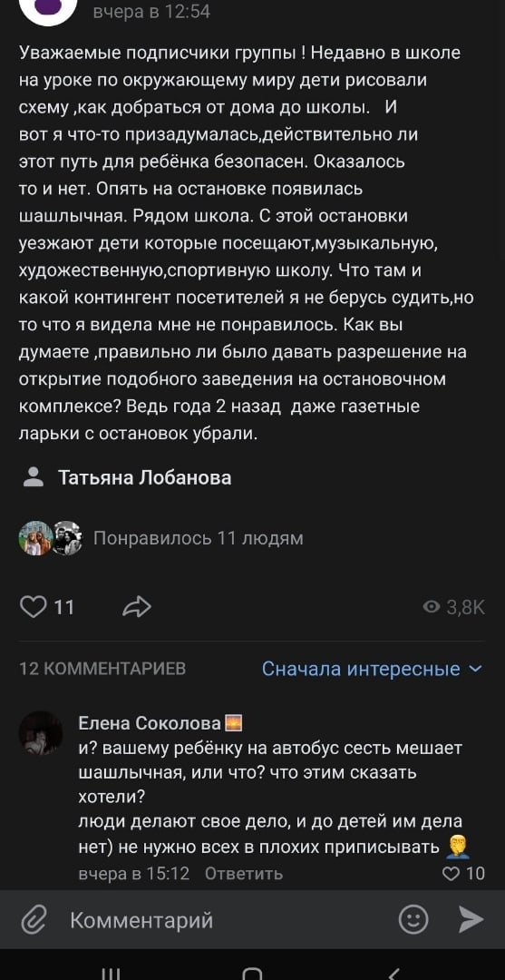Like Елена Соколова's comment via heart
Image resolution: width=505 pixels, height=980 pixels.
point(451,873)
